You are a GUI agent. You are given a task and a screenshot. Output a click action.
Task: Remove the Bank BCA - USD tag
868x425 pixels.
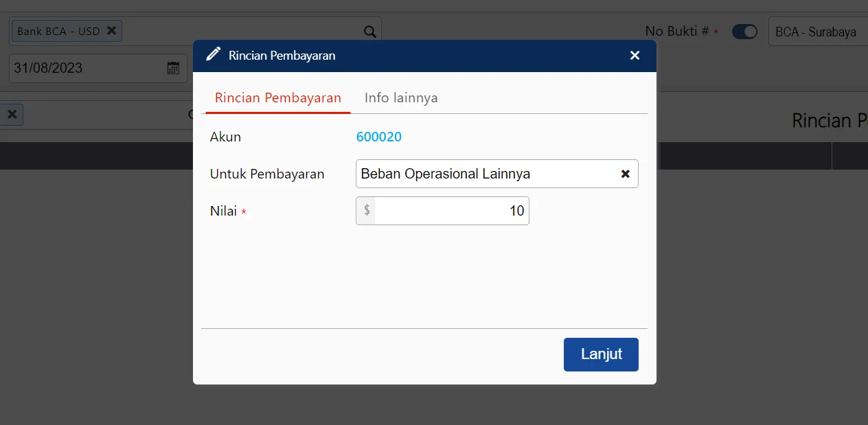click(x=112, y=31)
